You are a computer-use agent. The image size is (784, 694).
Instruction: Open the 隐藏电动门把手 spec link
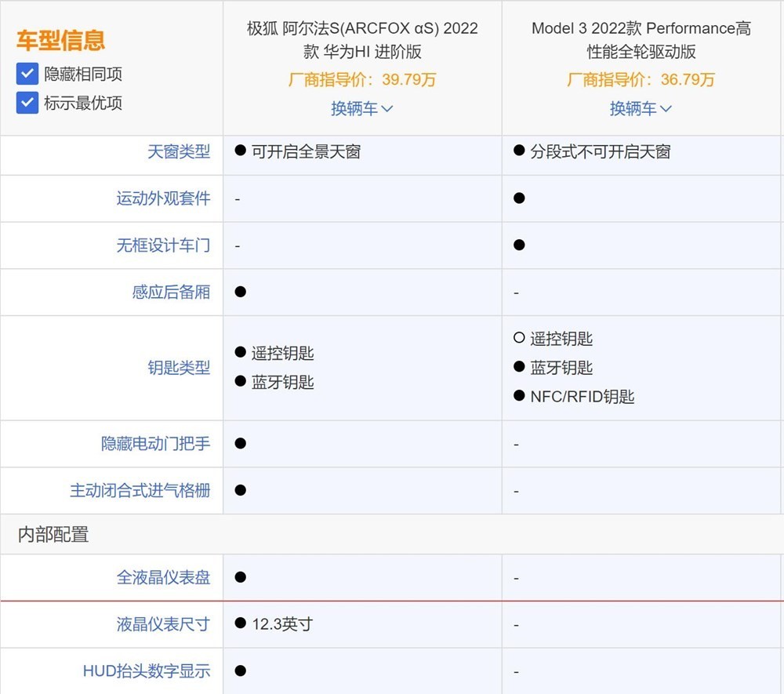(x=155, y=444)
